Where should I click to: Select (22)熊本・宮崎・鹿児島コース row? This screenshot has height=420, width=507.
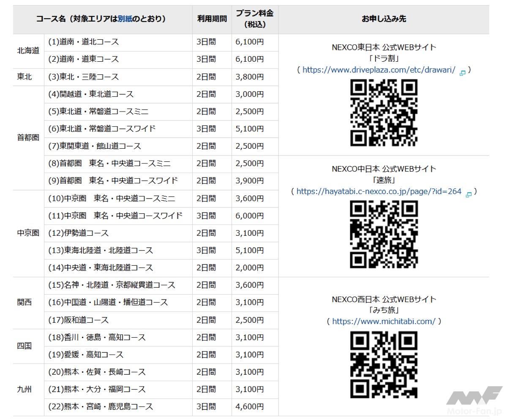[118, 407]
